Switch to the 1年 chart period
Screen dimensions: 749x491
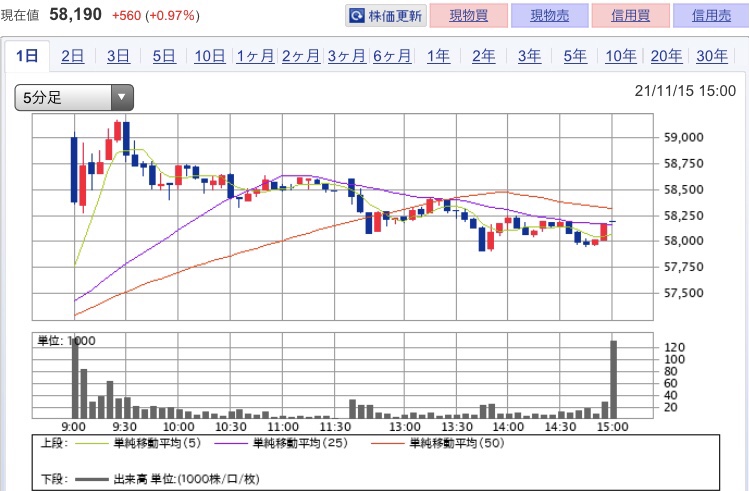pos(438,56)
